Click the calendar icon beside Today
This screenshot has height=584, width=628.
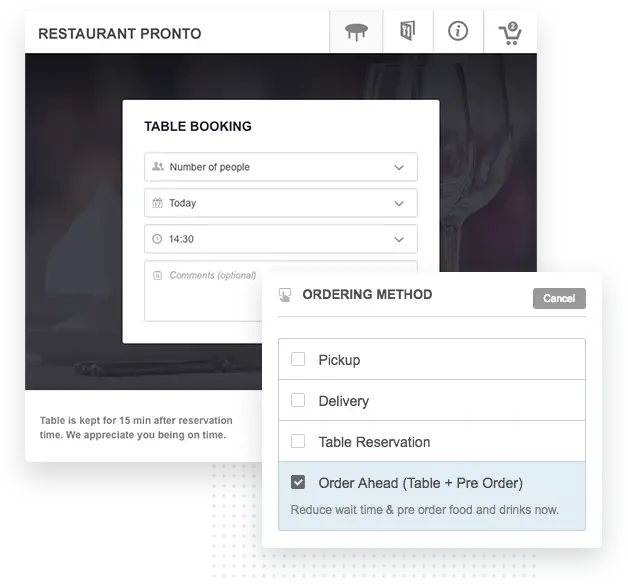[x=157, y=203]
